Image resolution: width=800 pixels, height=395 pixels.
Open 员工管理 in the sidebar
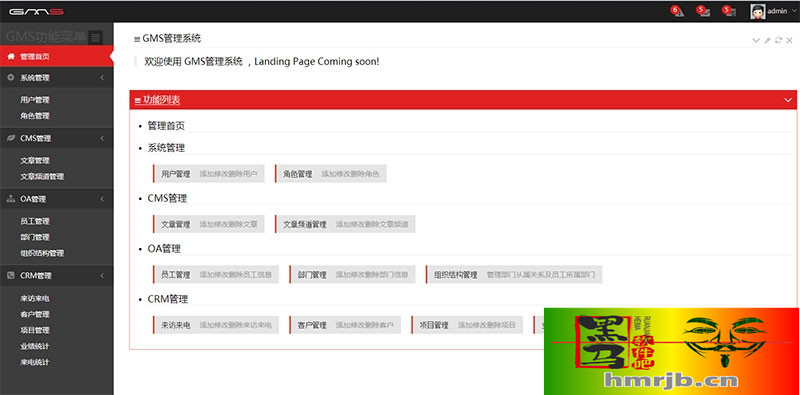tap(35, 221)
